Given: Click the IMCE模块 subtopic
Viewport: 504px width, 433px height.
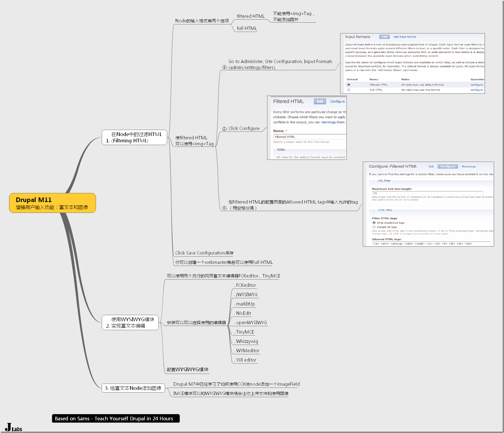Looking at the screenshot, I should tap(231, 393).
